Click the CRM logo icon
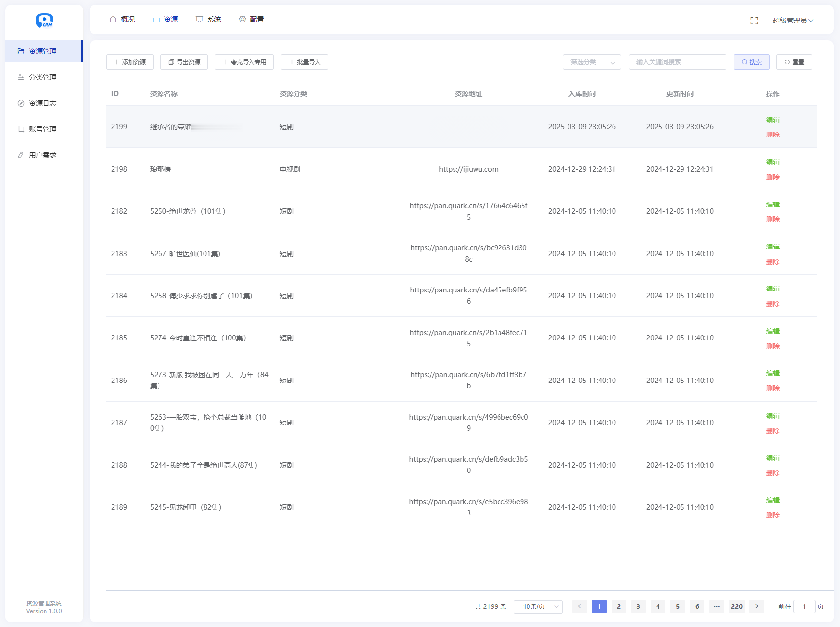This screenshot has width=840, height=627. click(x=44, y=21)
